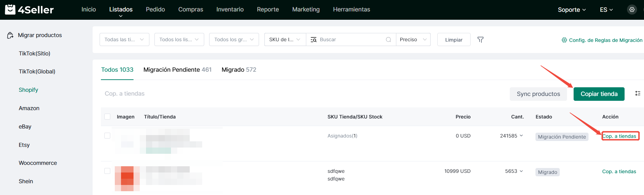Open the Compras menu
This screenshot has height=195, width=644.
tap(191, 9)
